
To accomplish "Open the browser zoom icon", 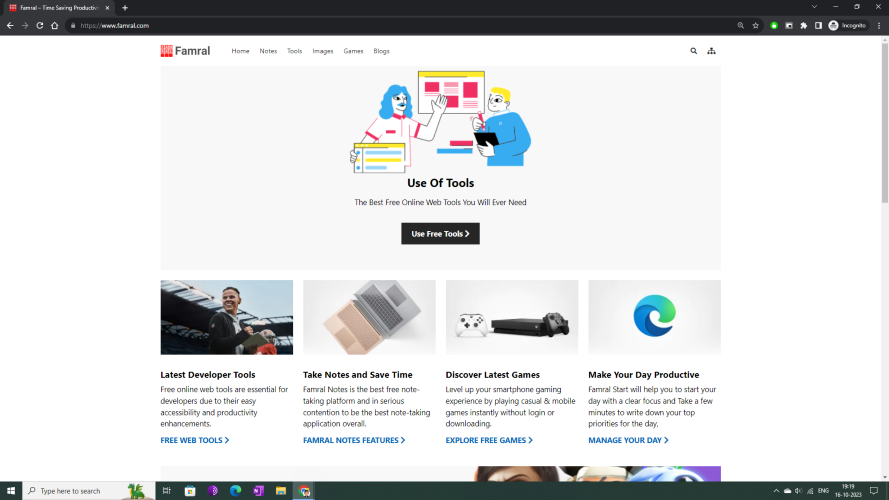I will coord(740,26).
